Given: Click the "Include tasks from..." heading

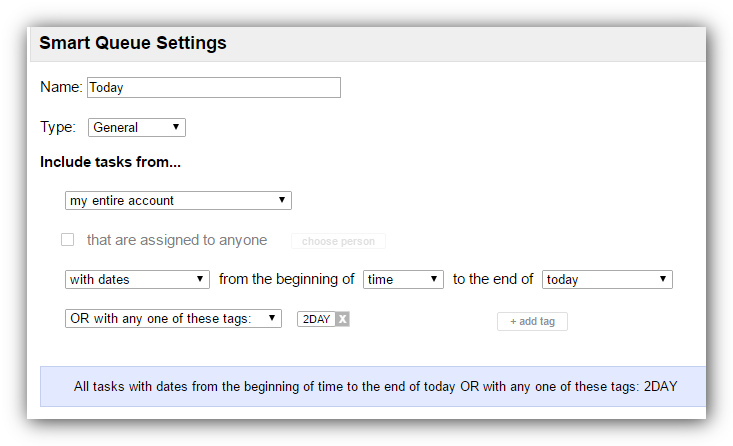Looking at the screenshot, I should click(x=110, y=161).
